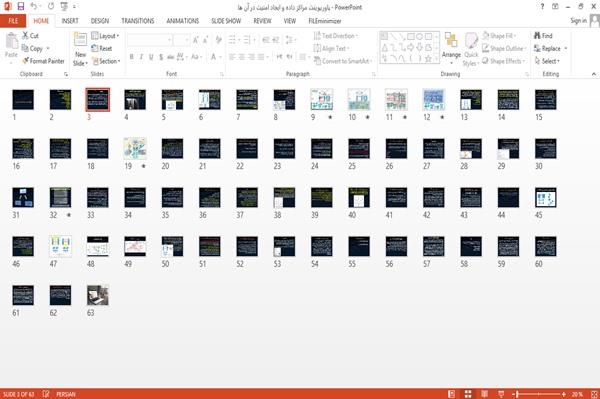This screenshot has width=600, height=399.
Task: Switch to the DESIGN tab
Action: click(100, 21)
